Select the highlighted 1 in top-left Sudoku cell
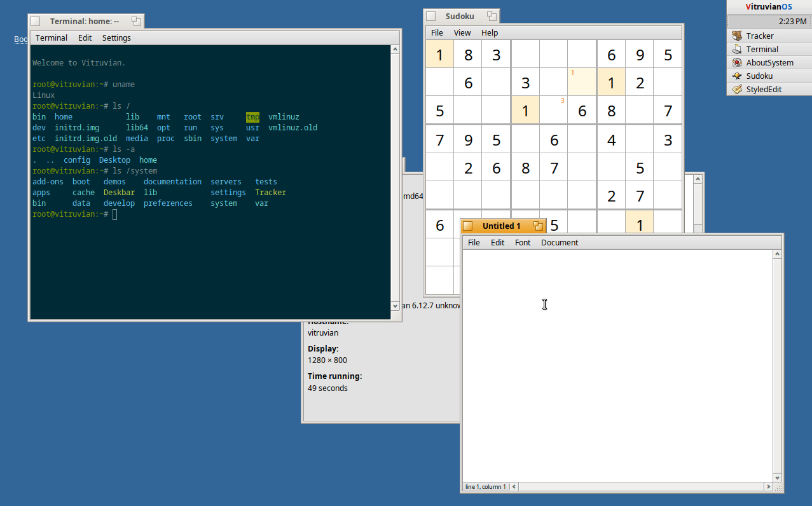812x506 pixels. [439, 55]
